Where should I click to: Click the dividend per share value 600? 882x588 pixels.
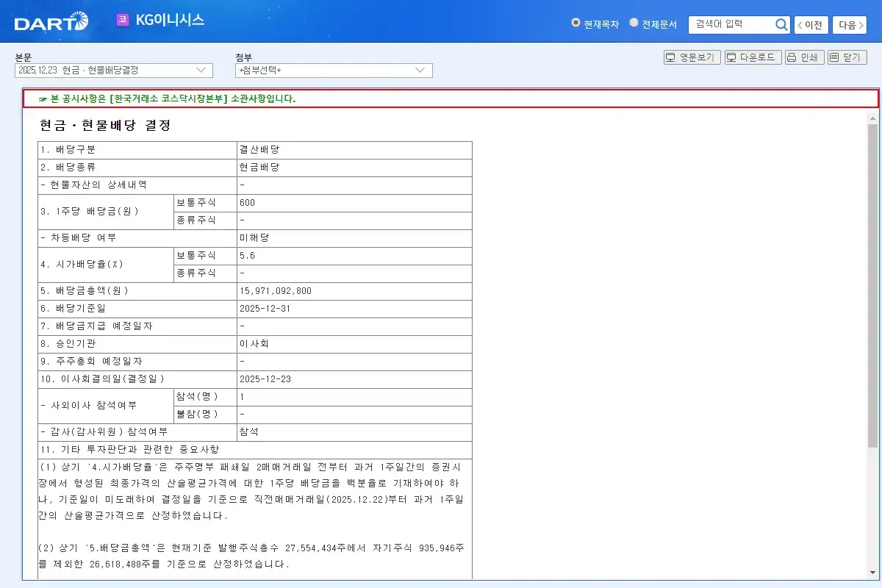(247, 203)
